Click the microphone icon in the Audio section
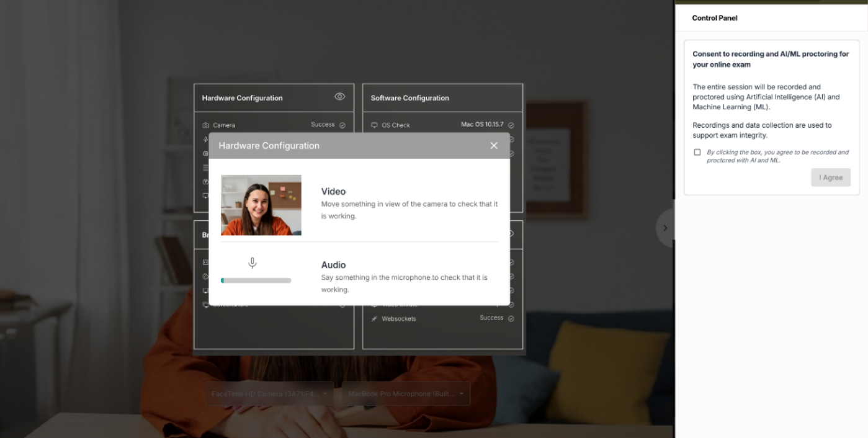 [x=252, y=263]
